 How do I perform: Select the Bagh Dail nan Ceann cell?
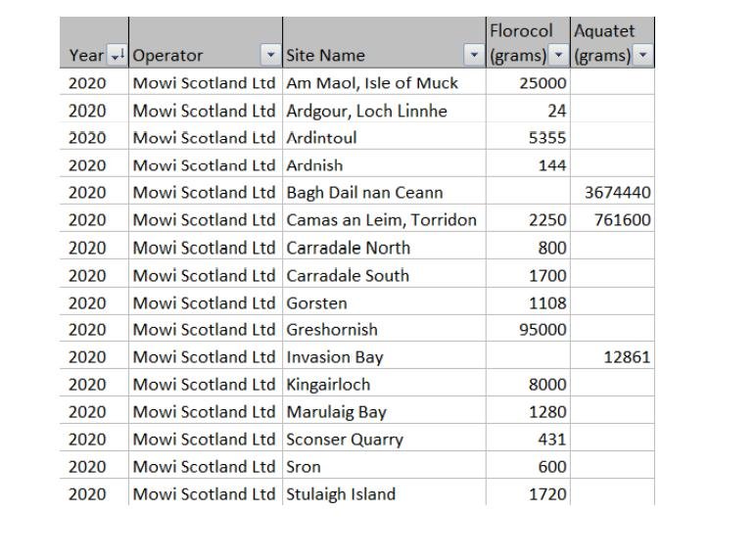(364, 193)
